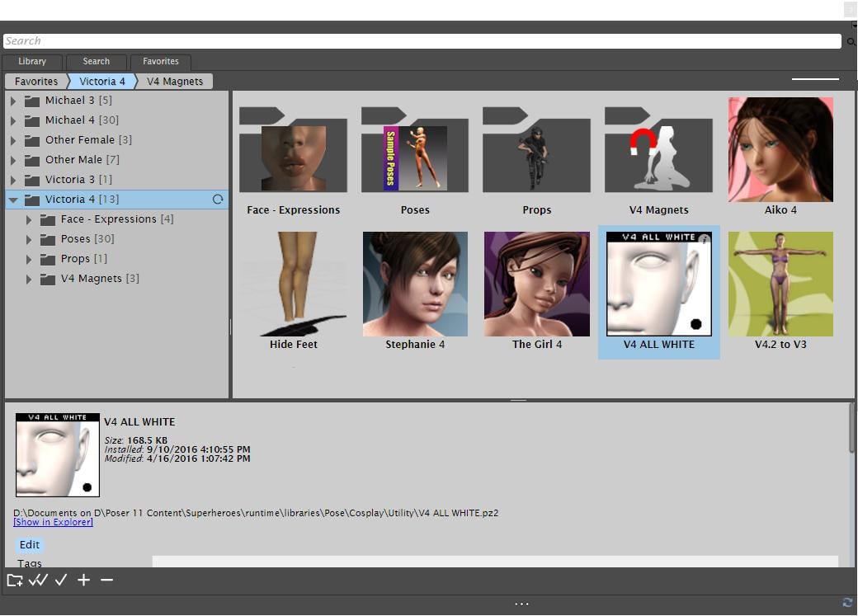Click the Edit button
The height and width of the screenshot is (616, 858).
(30, 544)
